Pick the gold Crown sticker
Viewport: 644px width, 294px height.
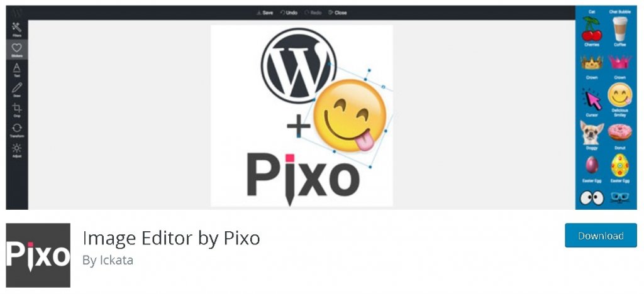(x=591, y=67)
